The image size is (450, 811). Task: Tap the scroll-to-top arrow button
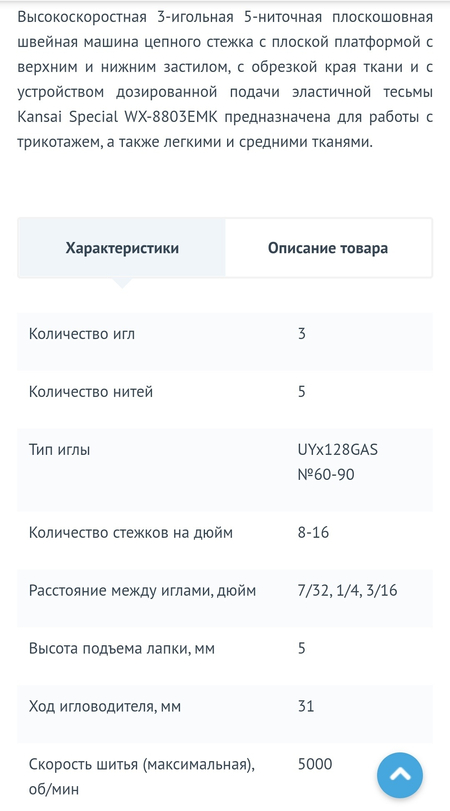click(400, 775)
